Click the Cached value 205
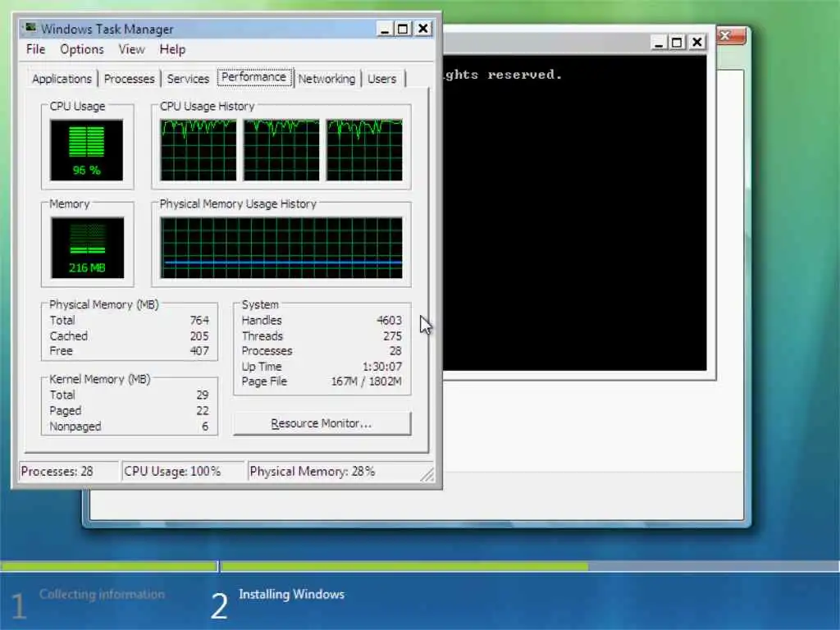This screenshot has width=840, height=630. click(199, 336)
